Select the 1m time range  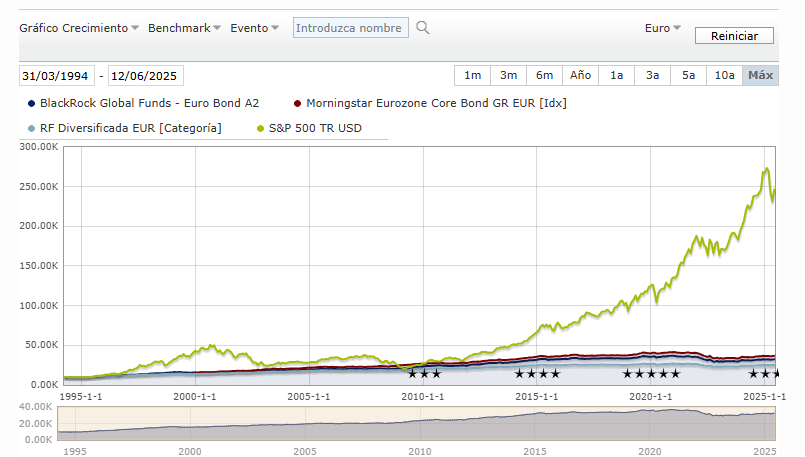pyautogui.click(x=472, y=75)
